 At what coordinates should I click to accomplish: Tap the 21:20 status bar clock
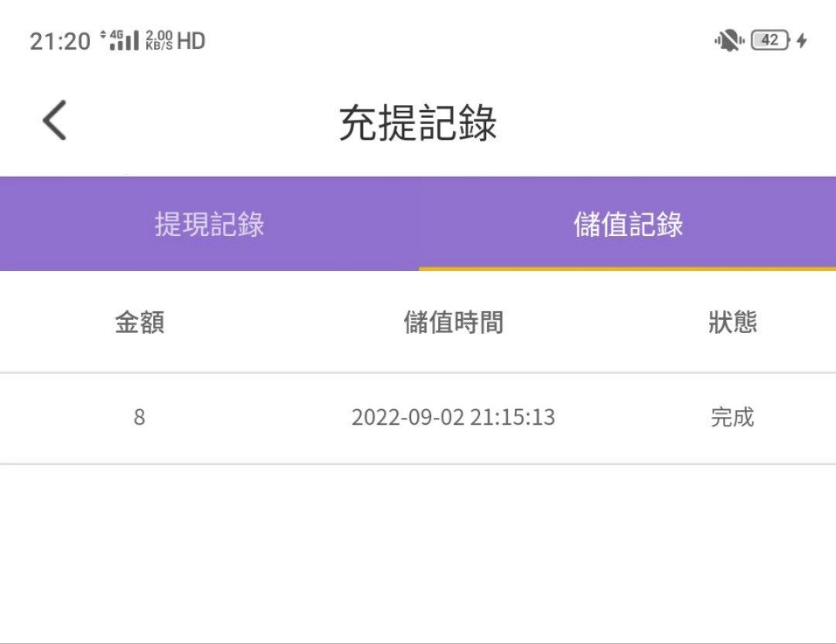tap(60, 41)
